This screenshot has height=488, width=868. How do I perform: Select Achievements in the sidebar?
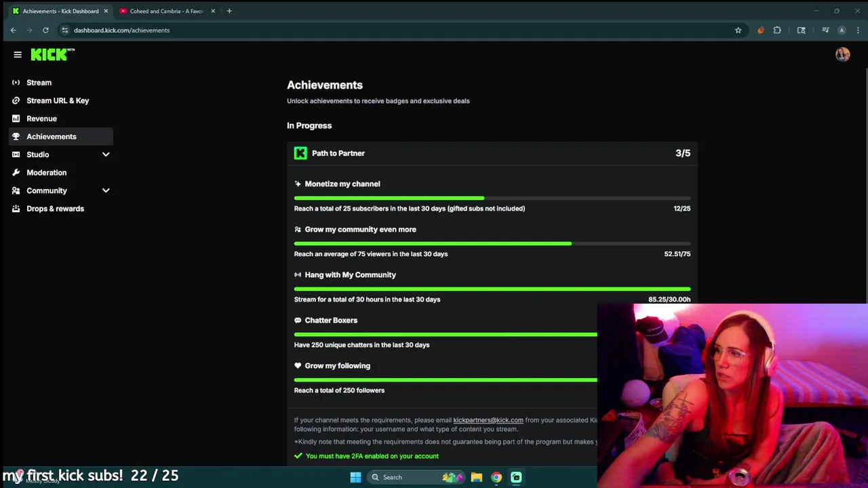coord(61,136)
